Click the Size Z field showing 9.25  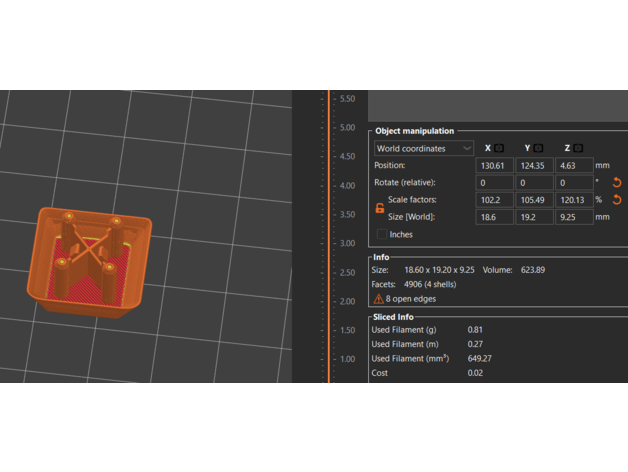click(x=572, y=217)
